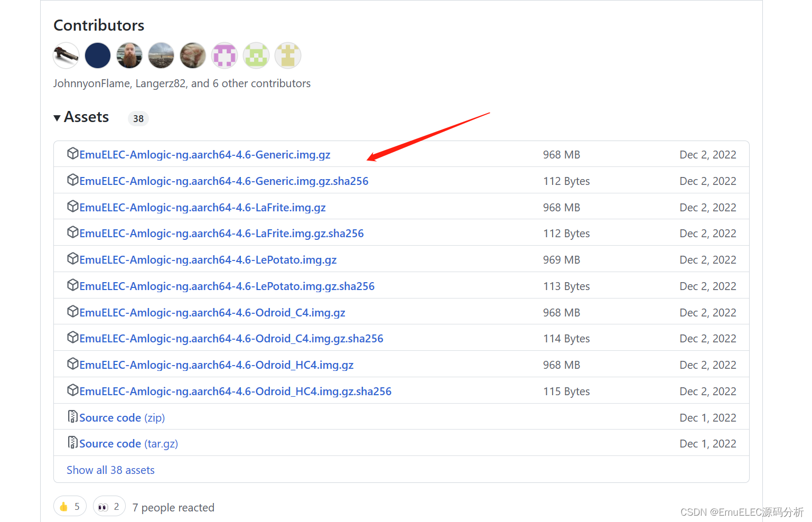Click the 7 people reacted text
This screenshot has width=812, height=522.
coord(173,508)
